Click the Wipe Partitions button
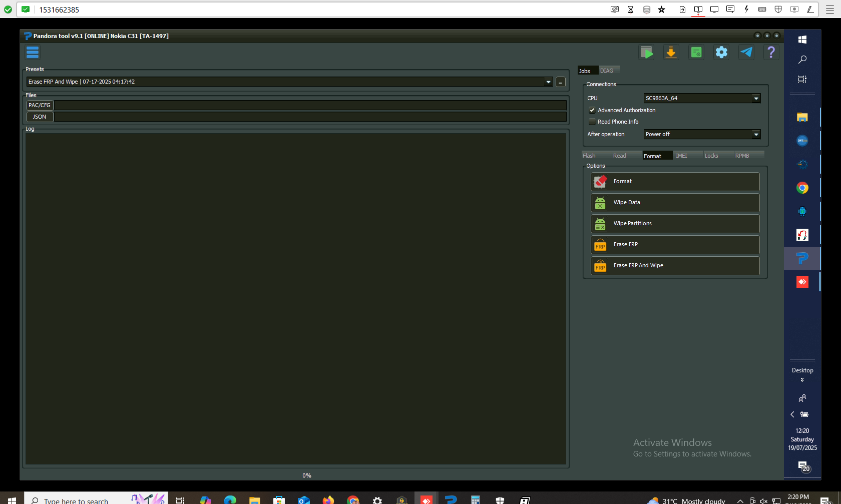The image size is (841, 504). [675, 224]
